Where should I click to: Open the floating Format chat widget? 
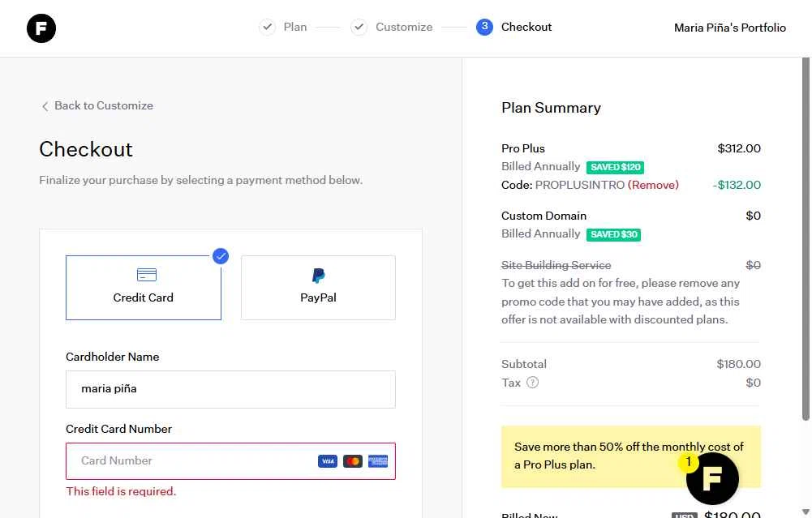[712, 478]
